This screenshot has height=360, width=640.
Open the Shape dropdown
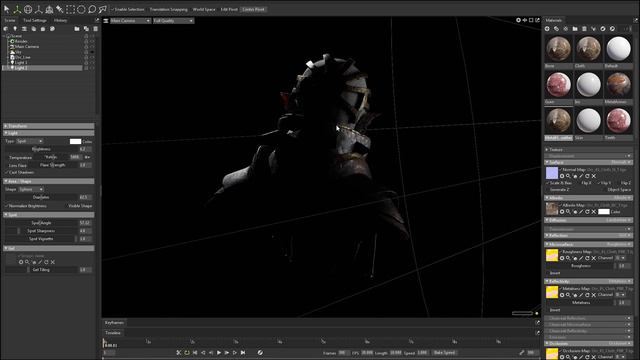pos(31,189)
